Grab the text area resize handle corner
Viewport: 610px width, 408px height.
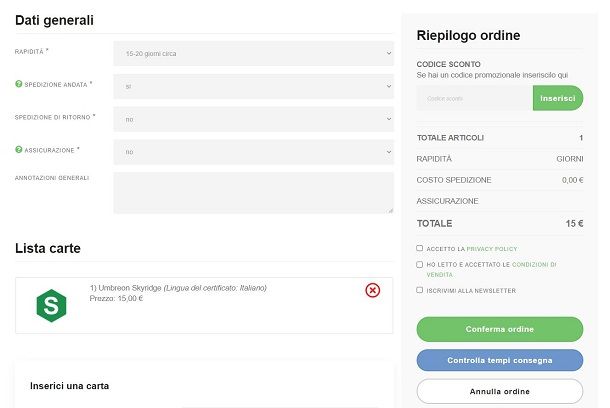pos(390,210)
